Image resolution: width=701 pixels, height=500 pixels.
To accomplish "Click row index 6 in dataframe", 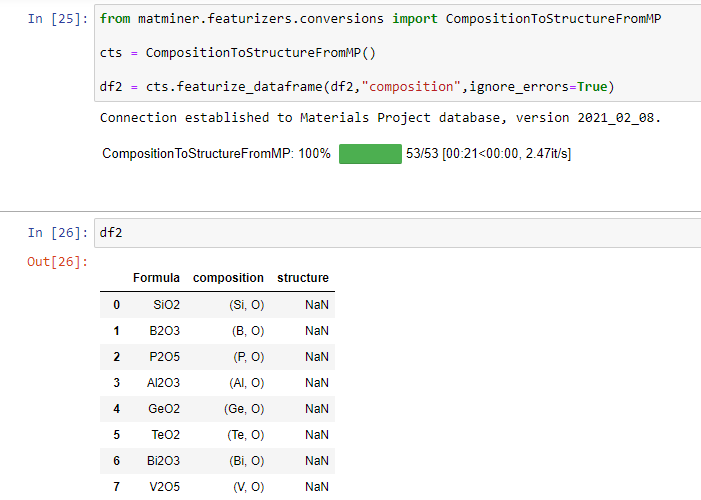I will coord(117,460).
